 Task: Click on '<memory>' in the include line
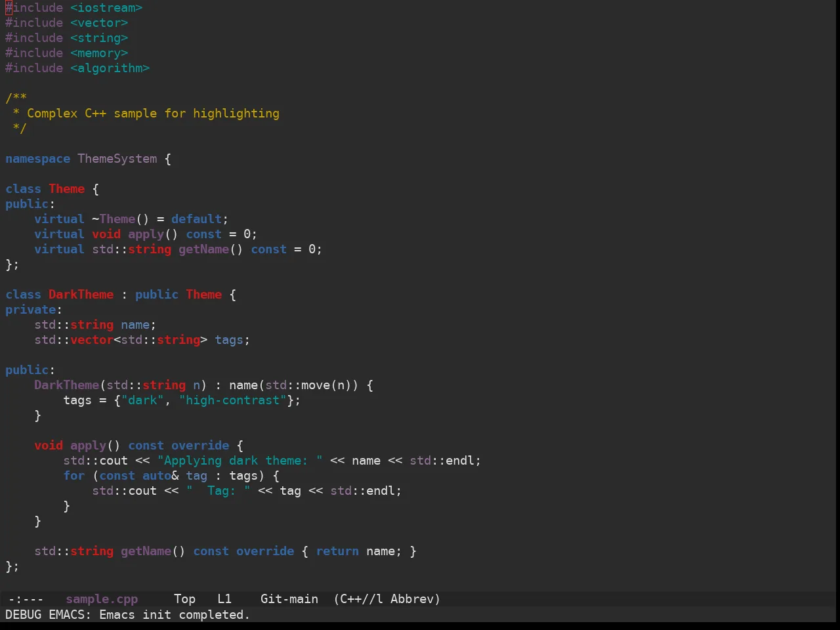(99, 53)
